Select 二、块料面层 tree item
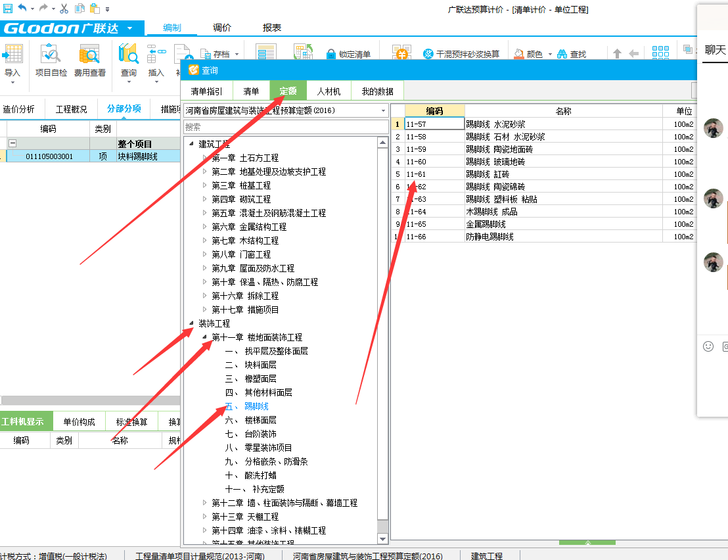 (x=251, y=365)
